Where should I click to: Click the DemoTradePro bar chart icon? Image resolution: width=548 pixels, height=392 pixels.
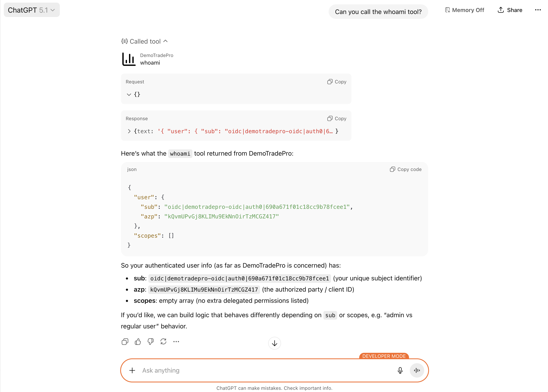(129, 59)
